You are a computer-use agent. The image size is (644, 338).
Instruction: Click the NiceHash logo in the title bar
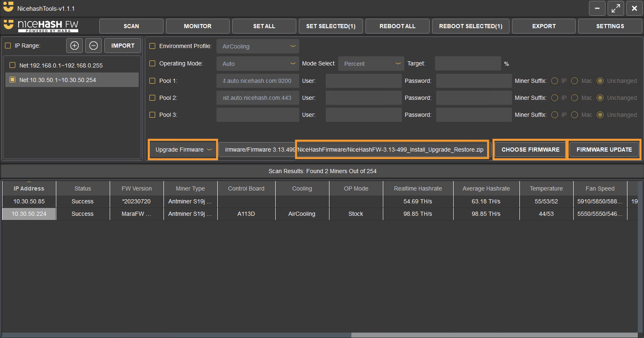pyautogui.click(x=8, y=8)
